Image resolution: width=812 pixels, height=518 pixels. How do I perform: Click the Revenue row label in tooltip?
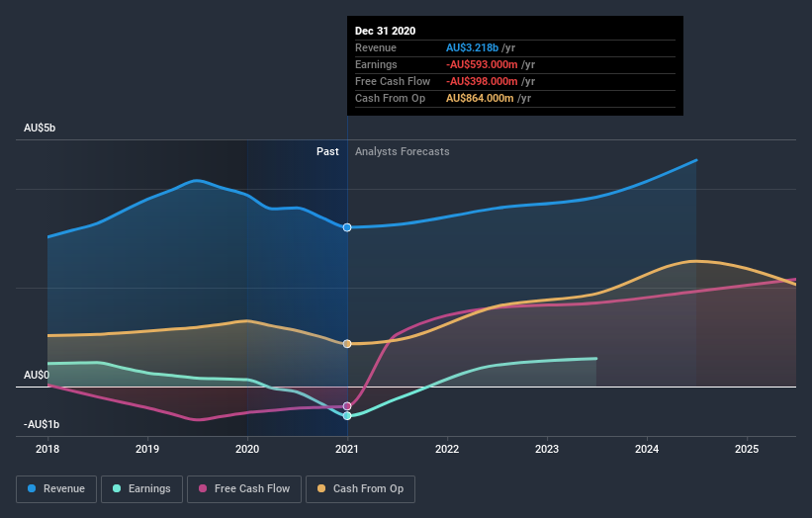(x=376, y=47)
